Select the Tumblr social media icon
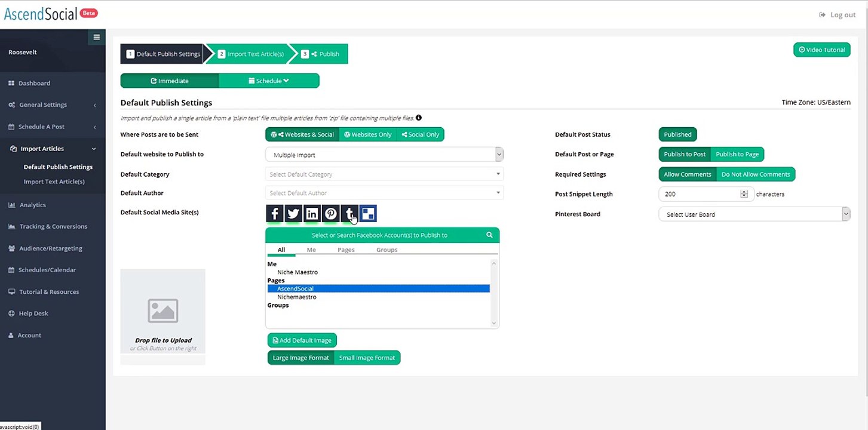 (x=349, y=214)
